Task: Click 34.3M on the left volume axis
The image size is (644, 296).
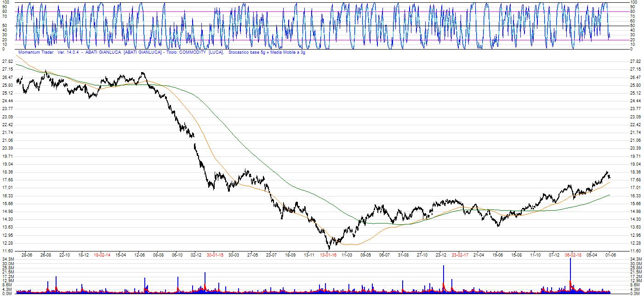Action: click(7, 260)
